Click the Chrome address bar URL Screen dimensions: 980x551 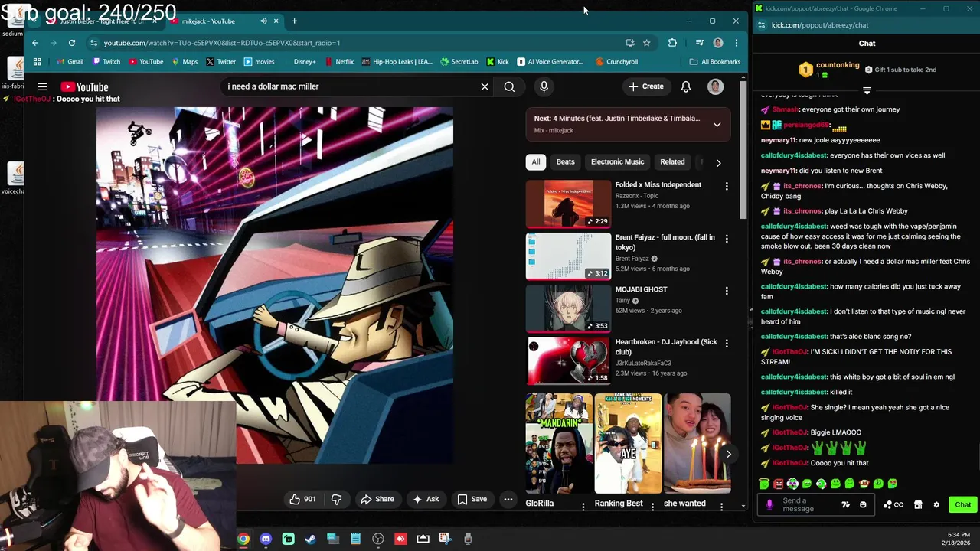pyautogui.click(x=222, y=43)
